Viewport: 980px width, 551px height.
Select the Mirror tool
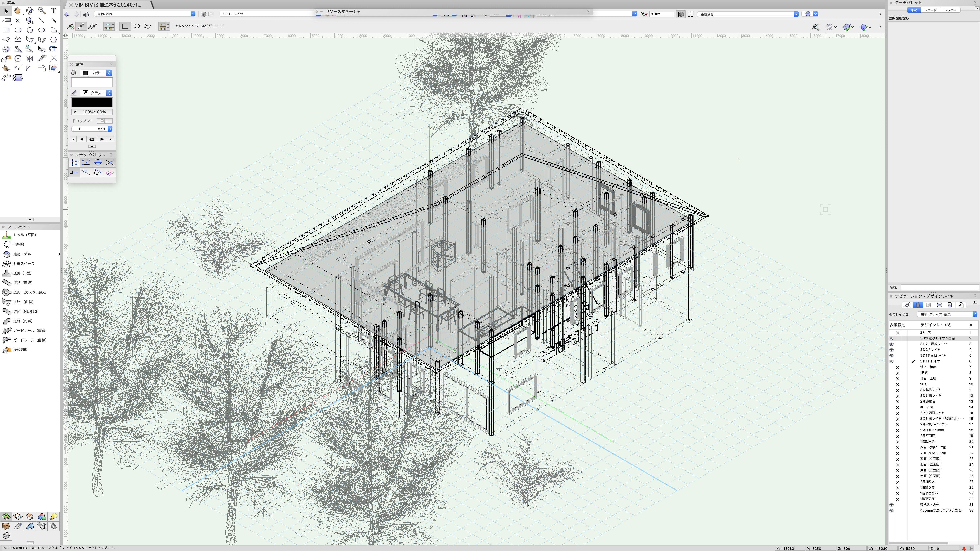30,59
